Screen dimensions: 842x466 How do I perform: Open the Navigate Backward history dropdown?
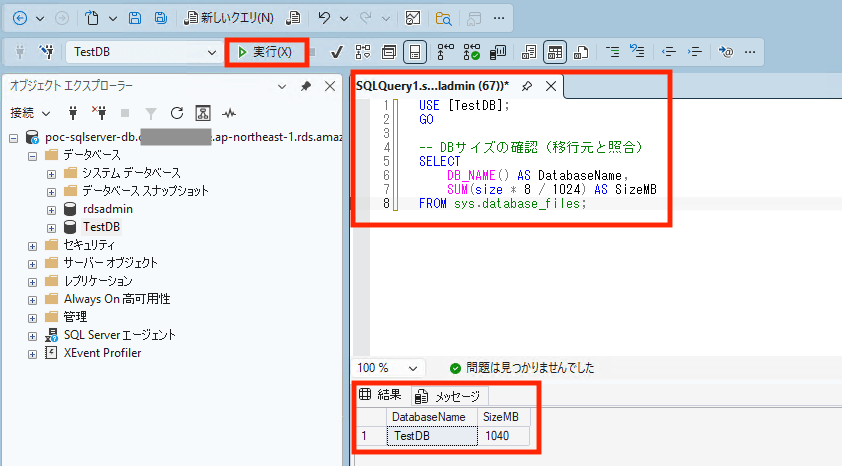pos(40,19)
